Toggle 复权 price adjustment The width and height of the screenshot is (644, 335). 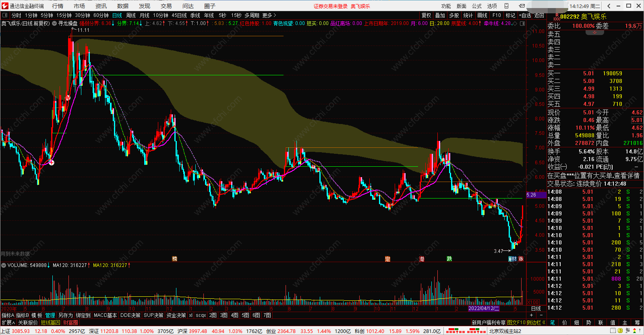click(x=427, y=15)
